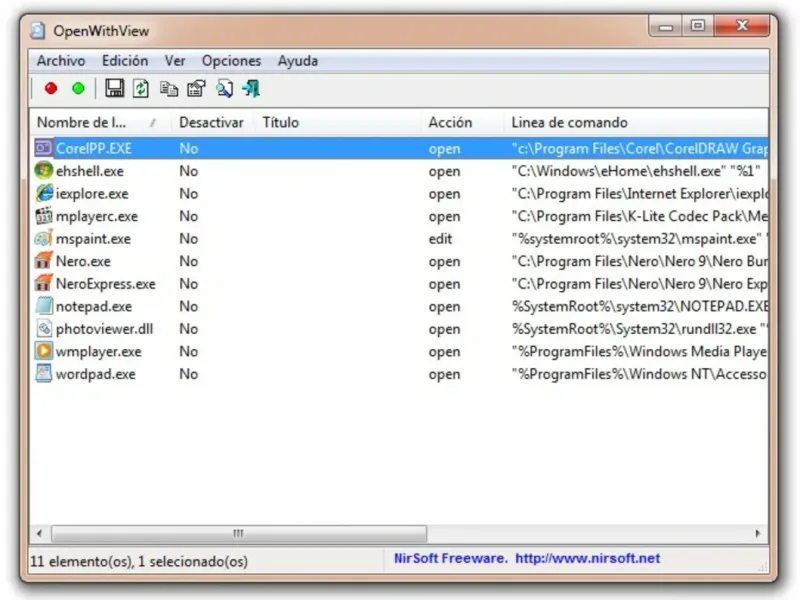The height and width of the screenshot is (600, 800).
Task: Sort by the Título column header
Action: tap(337, 122)
